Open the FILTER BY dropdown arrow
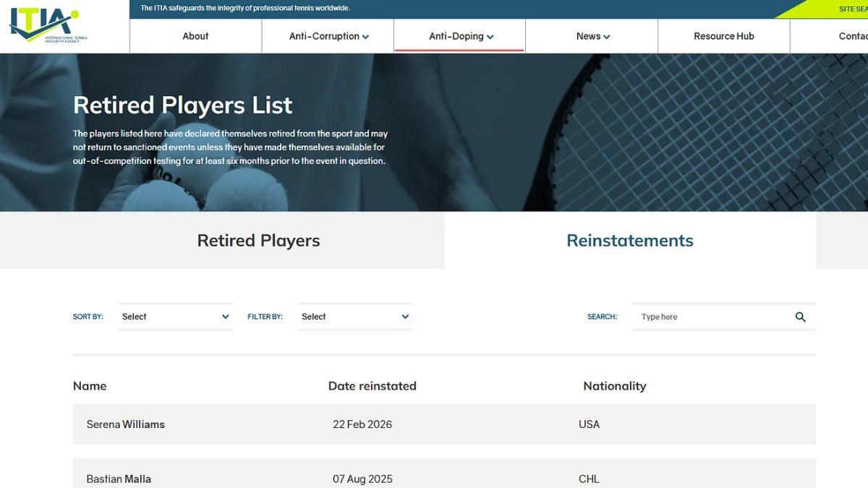Viewport: 868px width, 488px height. 405,316
